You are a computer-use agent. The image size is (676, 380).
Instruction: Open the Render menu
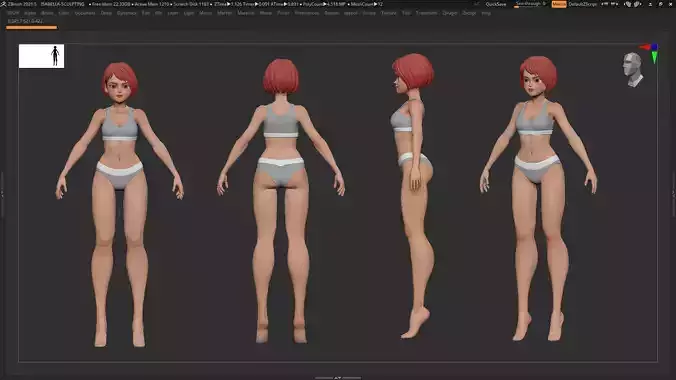[332, 13]
